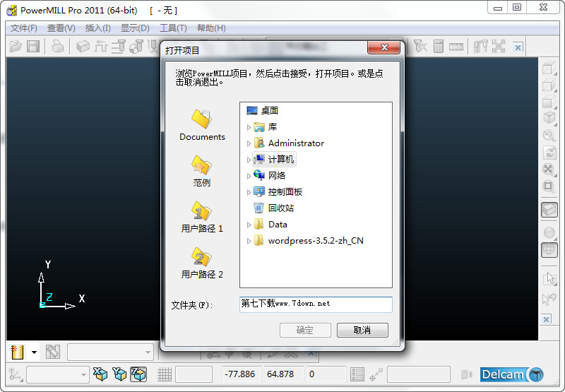Click the 用户路径 2 shortcut folder

[x=202, y=263]
